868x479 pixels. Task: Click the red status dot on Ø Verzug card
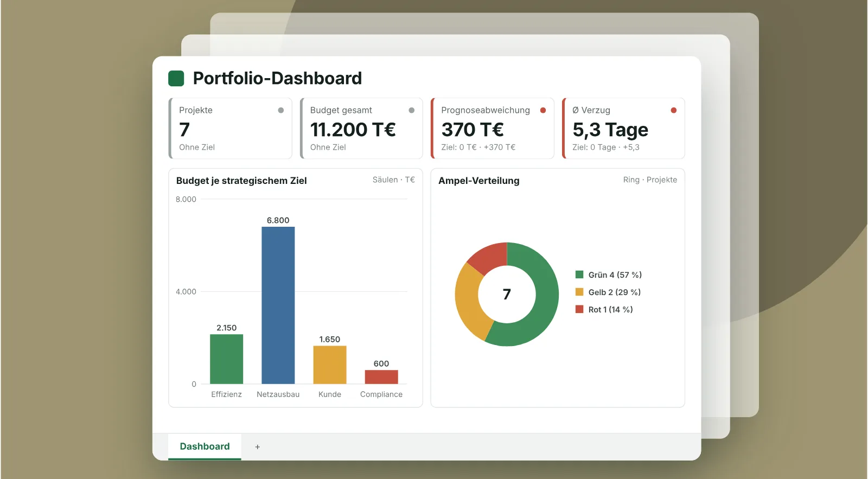(674, 110)
